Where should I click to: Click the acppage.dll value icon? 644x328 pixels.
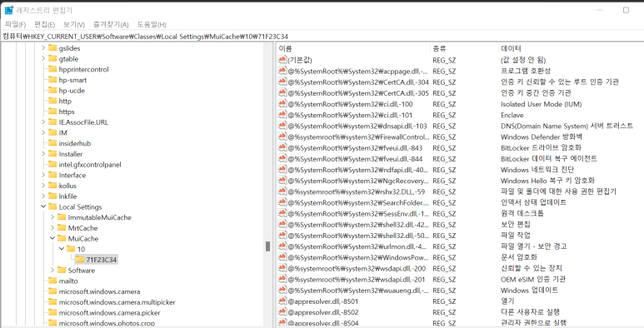pyautogui.click(x=282, y=71)
